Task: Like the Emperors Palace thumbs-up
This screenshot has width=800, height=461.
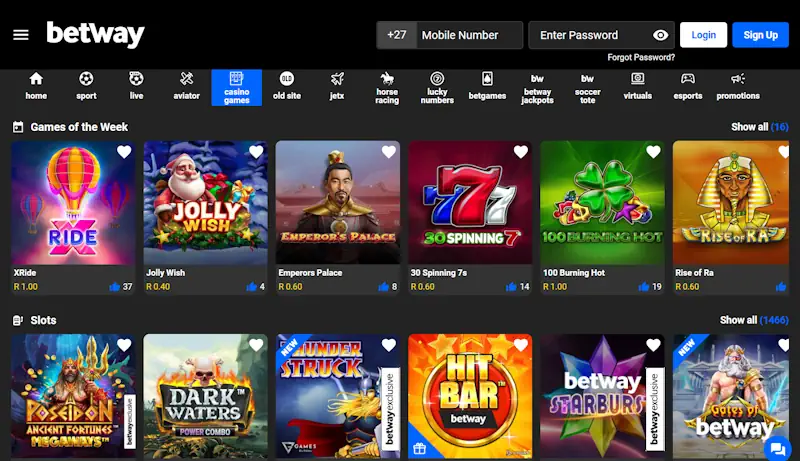Action: [384, 287]
